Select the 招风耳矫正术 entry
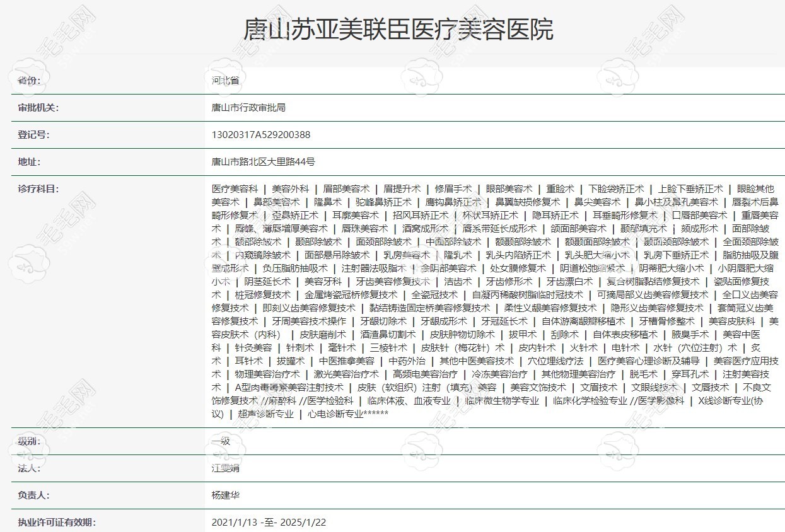Screen dimensions: 785x532 (x=421, y=216)
